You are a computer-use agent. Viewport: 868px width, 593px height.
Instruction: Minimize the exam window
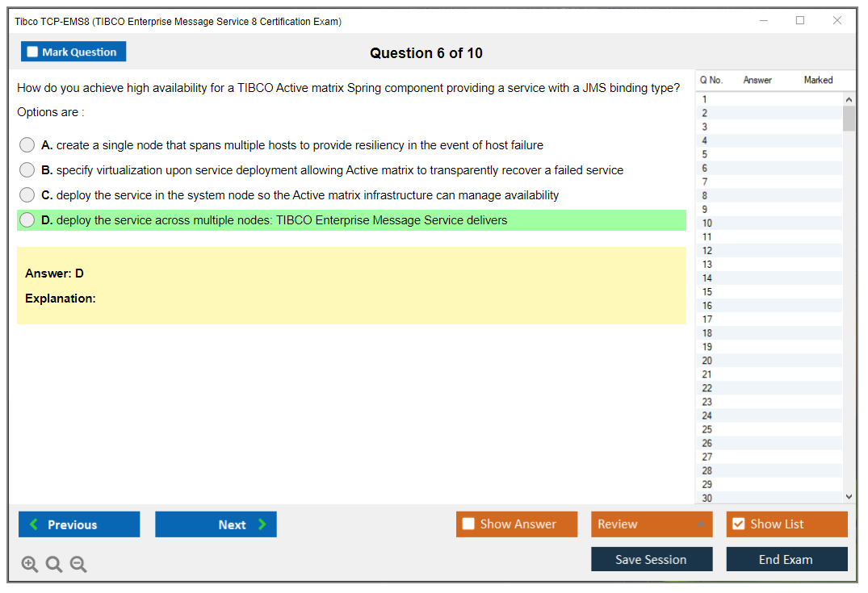[763, 21]
